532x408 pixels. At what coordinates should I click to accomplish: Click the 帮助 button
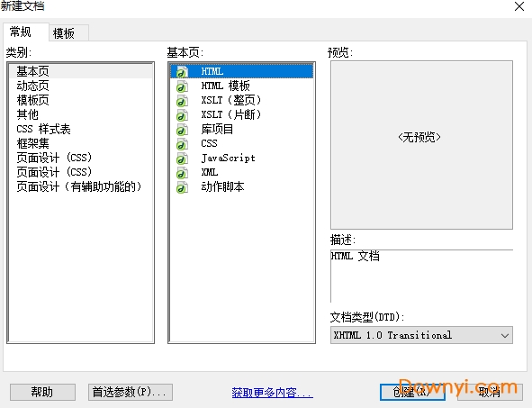(42, 392)
